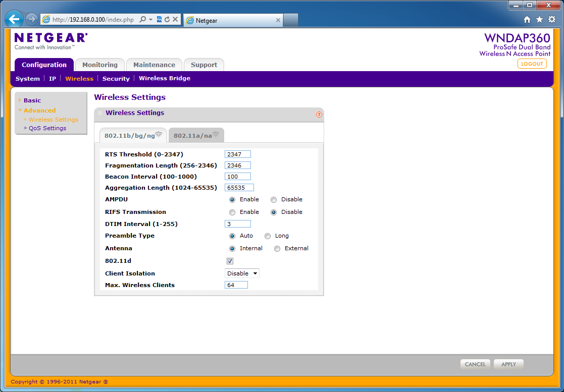Click the LOGOUT button
This screenshot has height=392, width=564.
tap(532, 64)
